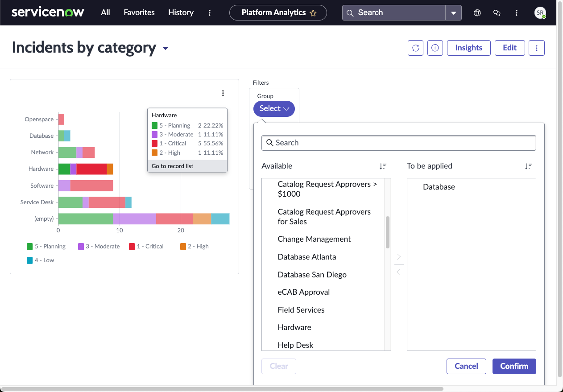Image resolution: width=563 pixels, height=392 pixels.
Task: Move selection left with arrow
Action: coord(399,272)
